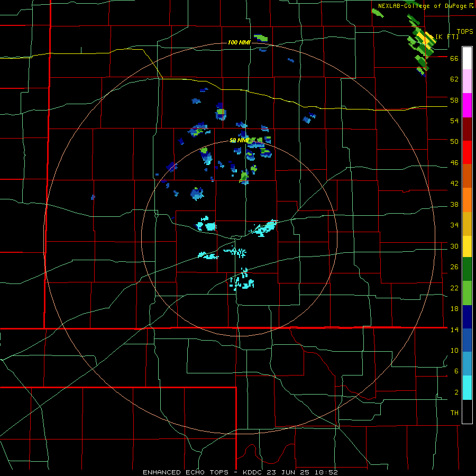Click the navy blue legend color swatch
The height and width of the screenshot is (476, 476).
(x=467, y=317)
